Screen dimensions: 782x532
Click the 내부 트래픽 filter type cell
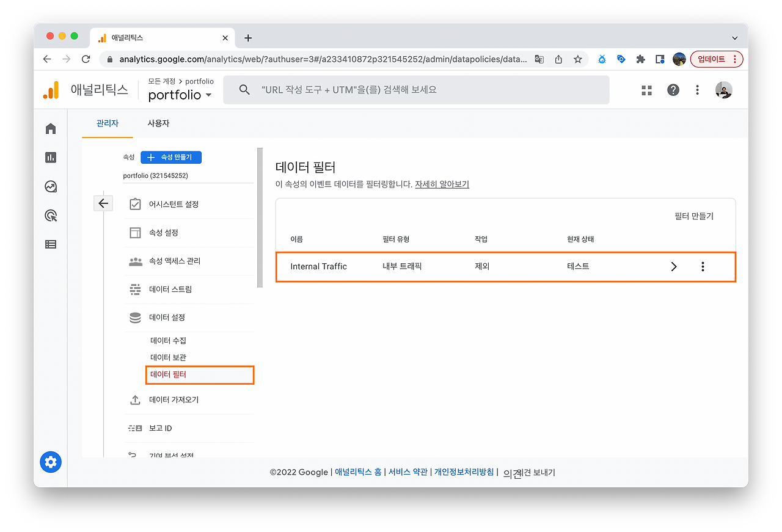point(402,266)
